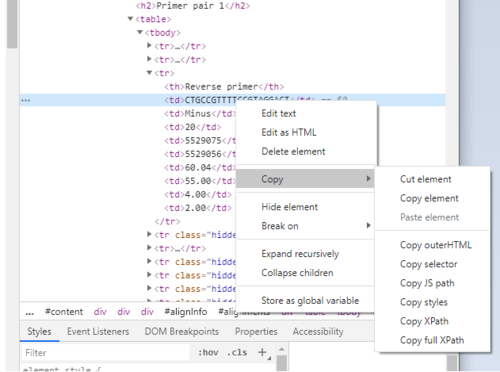Select the td 5529075 node
This screenshot has height=372, width=500.
(200, 141)
